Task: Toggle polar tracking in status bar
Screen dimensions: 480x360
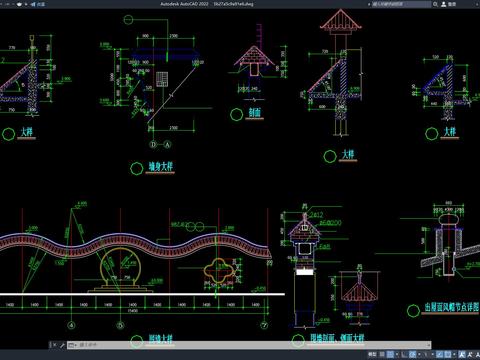Action: [x=412, y=354]
